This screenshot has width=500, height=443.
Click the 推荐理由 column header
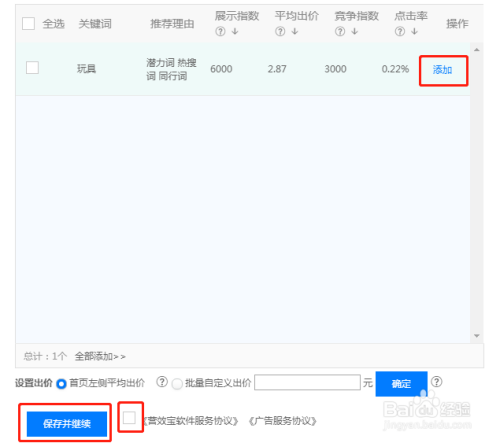[x=172, y=24]
